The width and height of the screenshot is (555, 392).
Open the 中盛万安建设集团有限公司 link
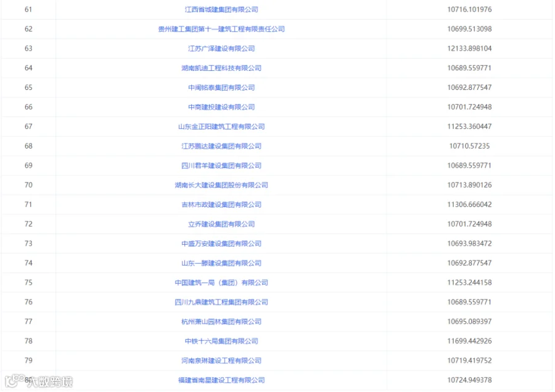[221, 243]
